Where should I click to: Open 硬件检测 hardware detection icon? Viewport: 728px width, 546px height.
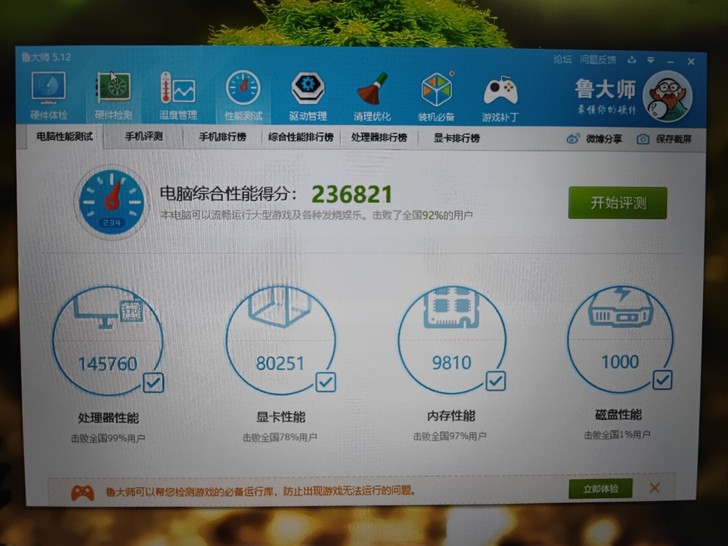[x=113, y=96]
